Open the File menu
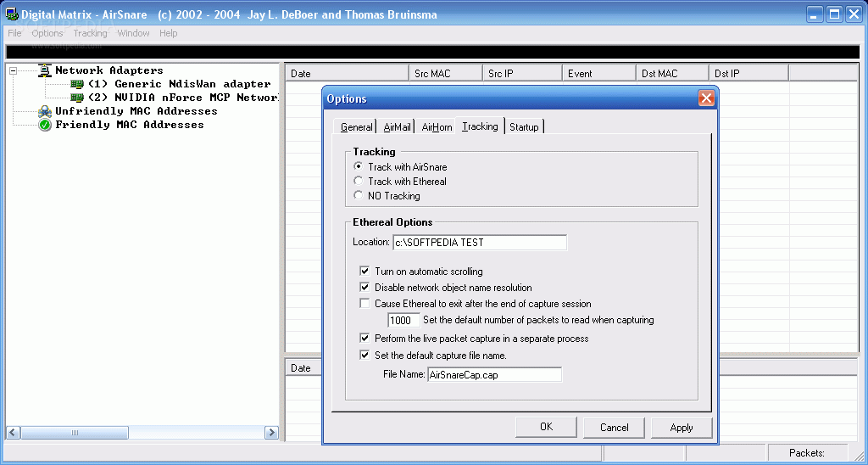The image size is (868, 465). pos(14,33)
